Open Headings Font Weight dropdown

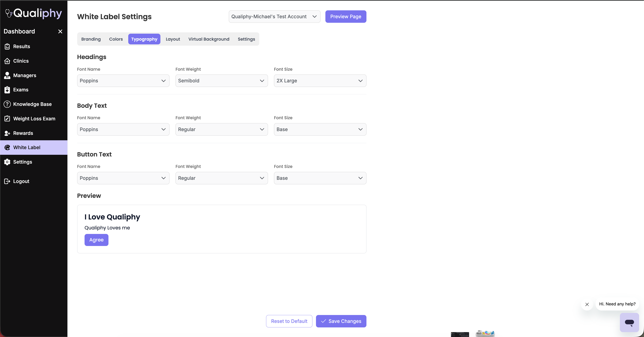[x=221, y=81]
